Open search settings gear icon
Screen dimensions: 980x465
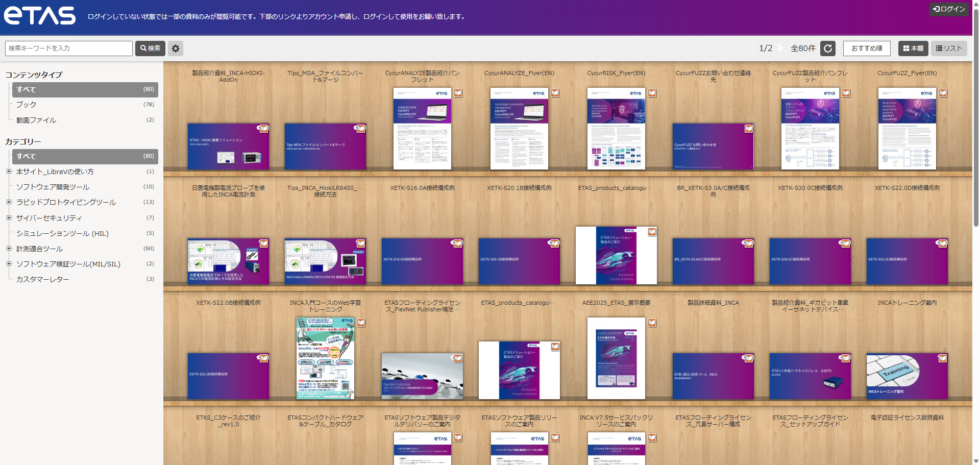coord(176,48)
